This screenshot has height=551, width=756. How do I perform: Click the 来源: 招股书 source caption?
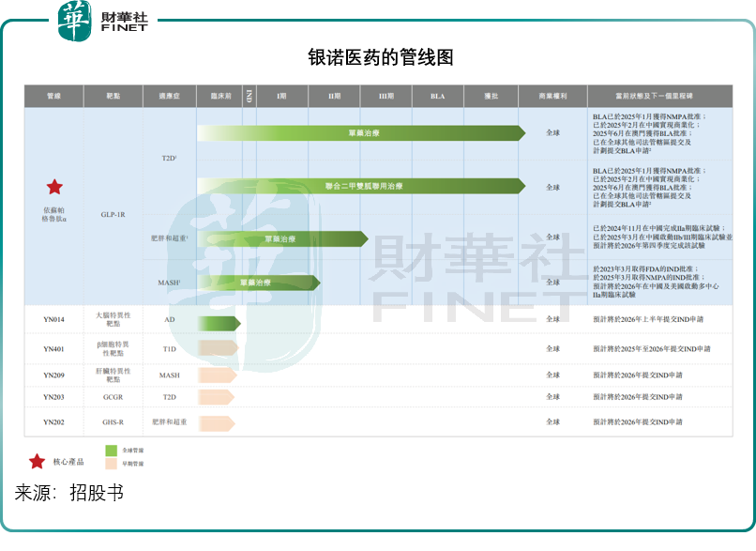coord(69,493)
